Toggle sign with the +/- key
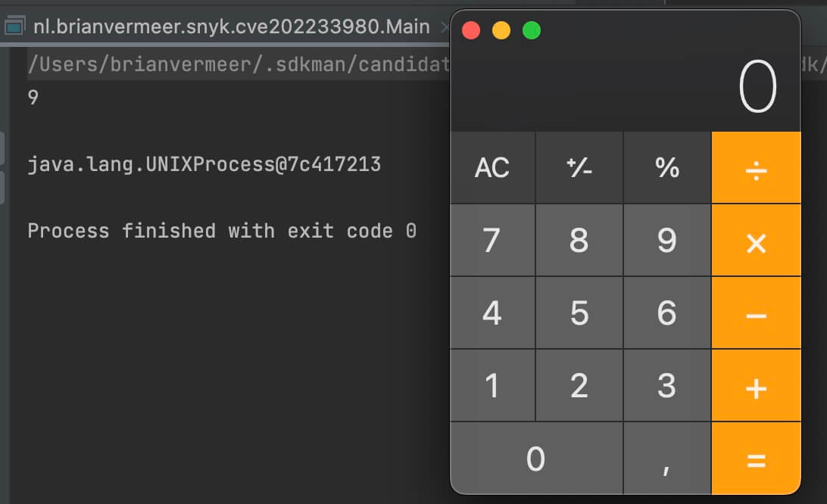Viewport: 827px width, 504px height. [579, 168]
